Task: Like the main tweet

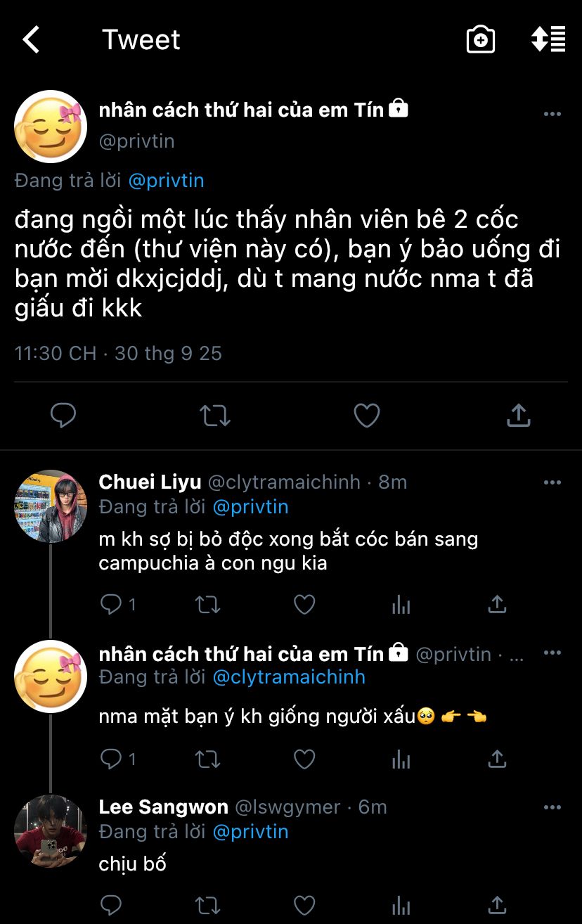Action: tap(366, 416)
